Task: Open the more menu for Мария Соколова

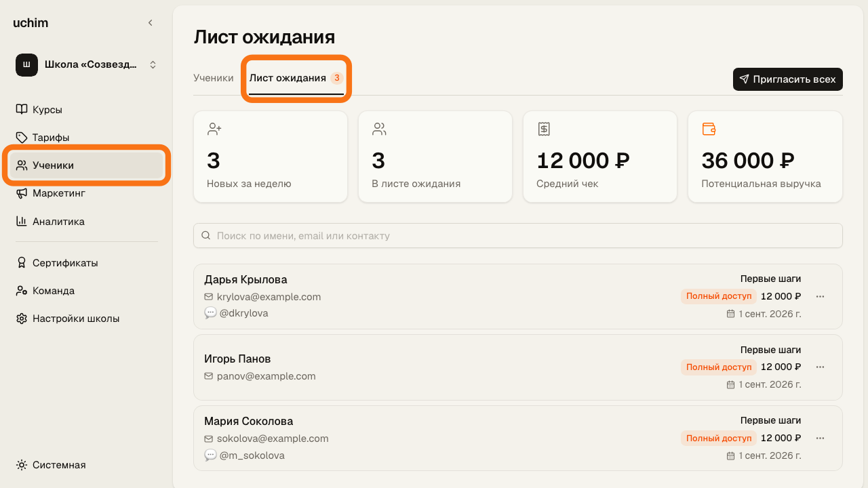Action: 820,438
